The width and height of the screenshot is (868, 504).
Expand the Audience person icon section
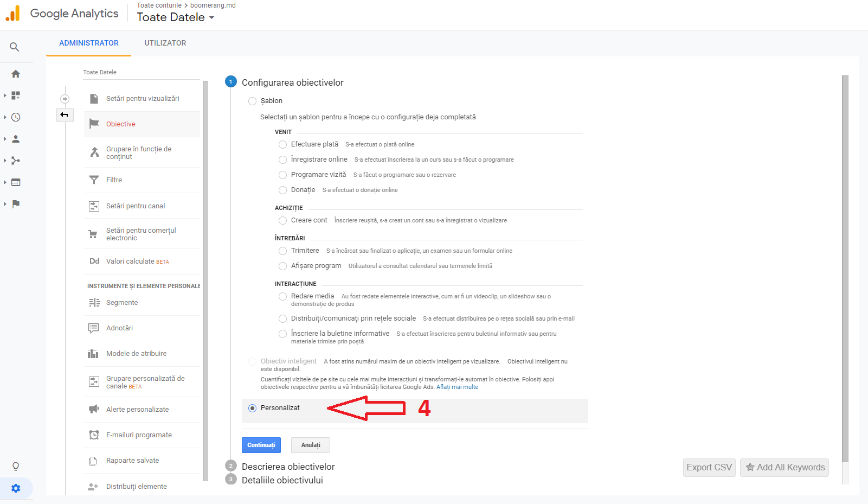pyautogui.click(x=16, y=139)
